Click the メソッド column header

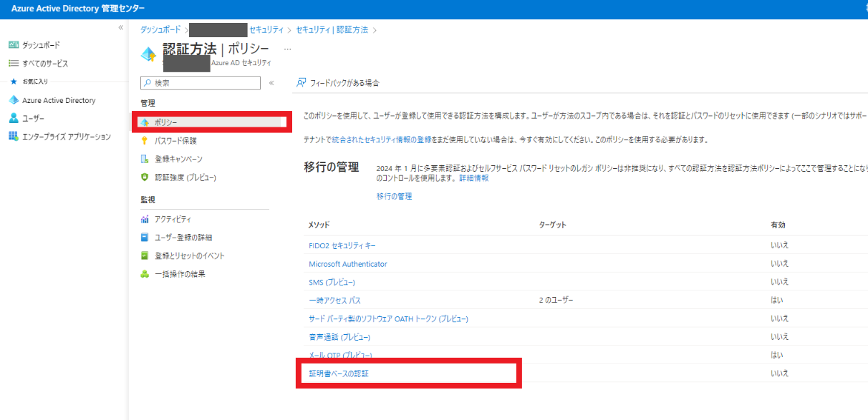319,225
